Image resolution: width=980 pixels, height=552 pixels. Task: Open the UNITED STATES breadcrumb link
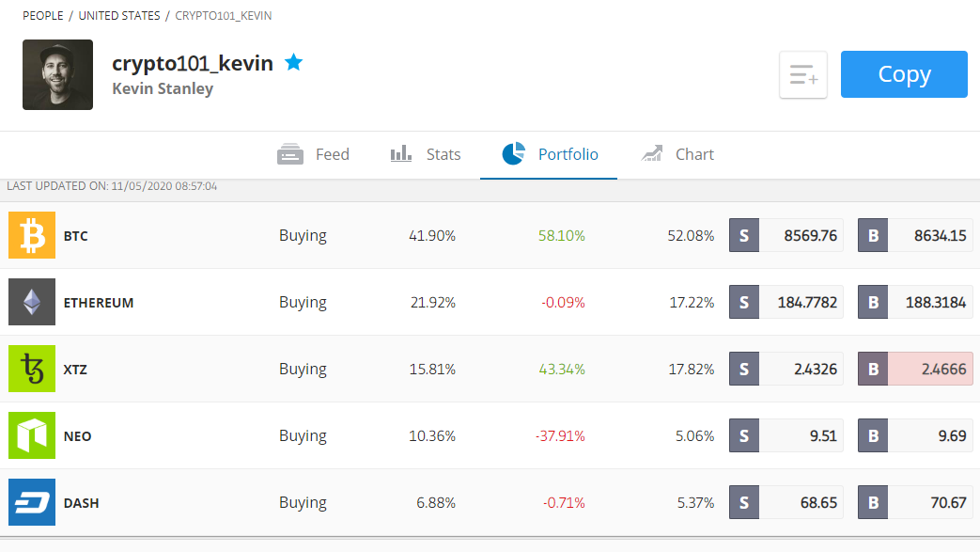point(119,16)
